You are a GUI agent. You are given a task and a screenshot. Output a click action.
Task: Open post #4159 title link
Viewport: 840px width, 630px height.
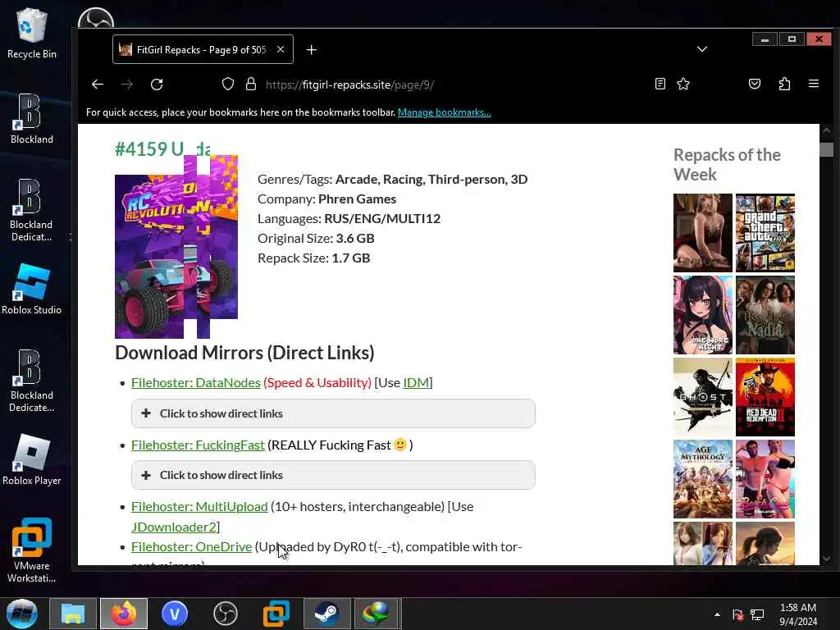click(162, 149)
